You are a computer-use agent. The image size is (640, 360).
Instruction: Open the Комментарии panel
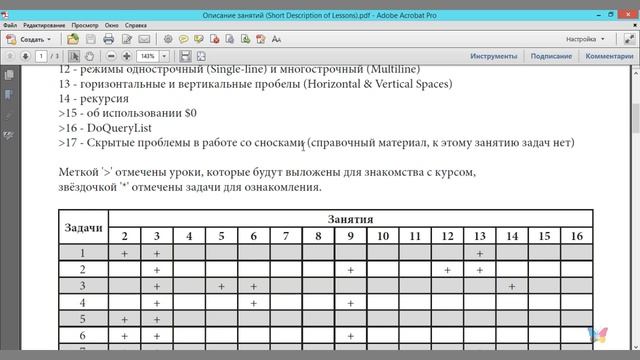609,56
